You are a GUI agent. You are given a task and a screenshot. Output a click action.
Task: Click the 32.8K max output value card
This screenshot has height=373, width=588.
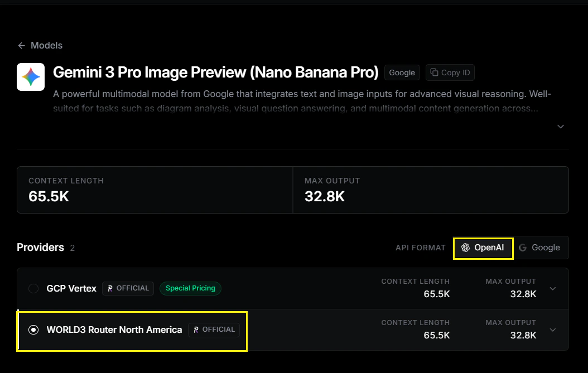[x=431, y=190]
